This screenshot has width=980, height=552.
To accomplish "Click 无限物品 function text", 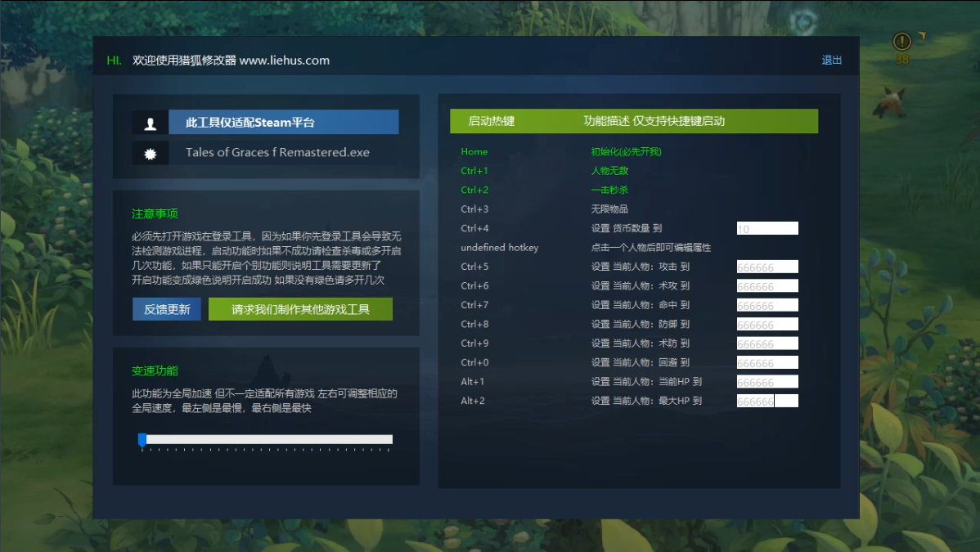I will point(609,209).
